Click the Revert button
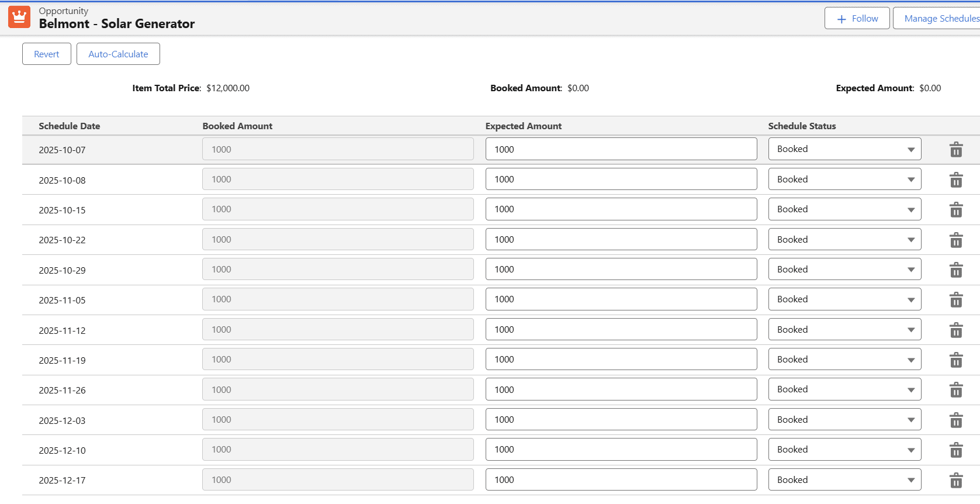This screenshot has height=504, width=980. tap(47, 54)
